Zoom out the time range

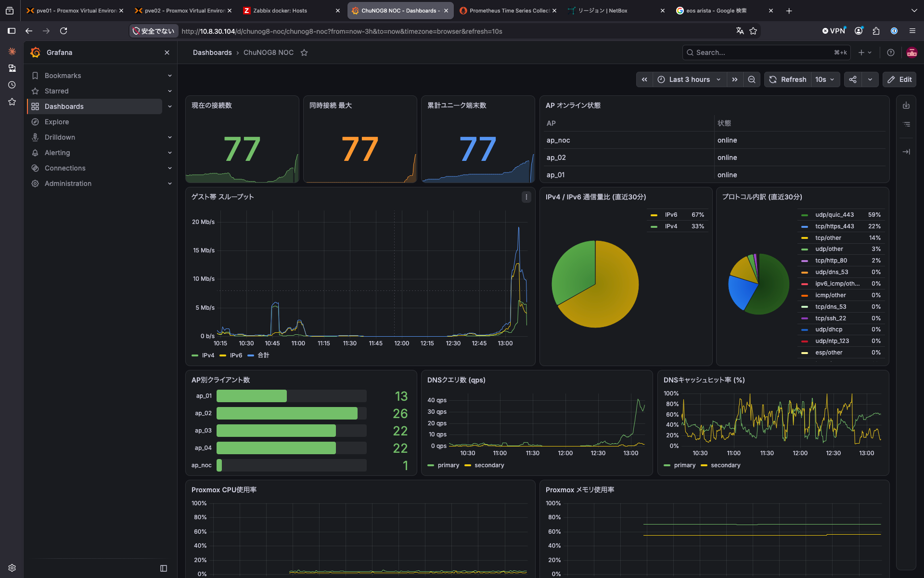coord(751,79)
